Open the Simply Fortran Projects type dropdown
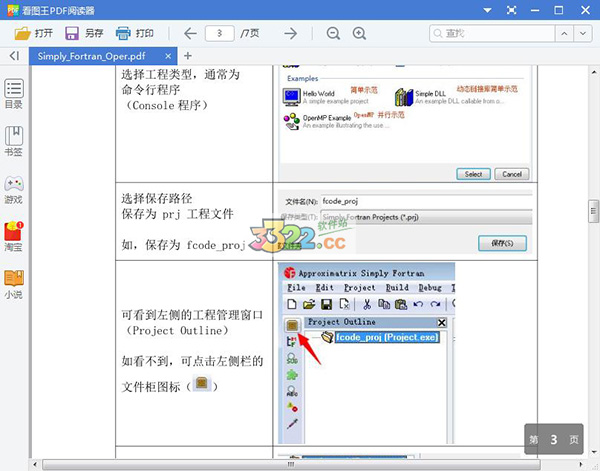 [x=426, y=217]
